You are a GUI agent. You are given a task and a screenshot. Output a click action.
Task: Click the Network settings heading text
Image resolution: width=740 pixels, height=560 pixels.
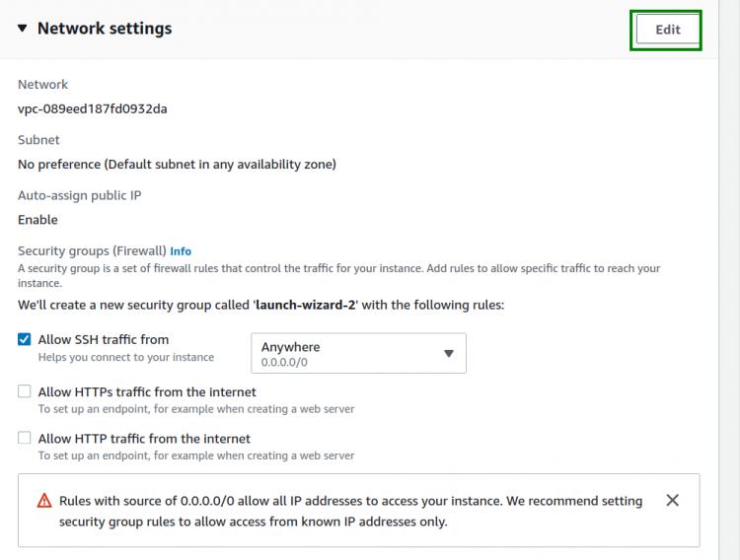105,29
